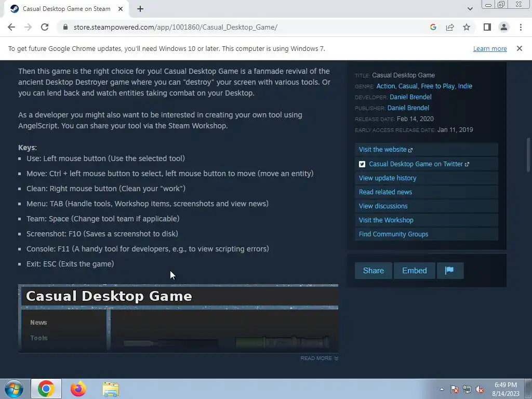Click Visit the website
The height and width of the screenshot is (399, 532).
tap(427, 150)
